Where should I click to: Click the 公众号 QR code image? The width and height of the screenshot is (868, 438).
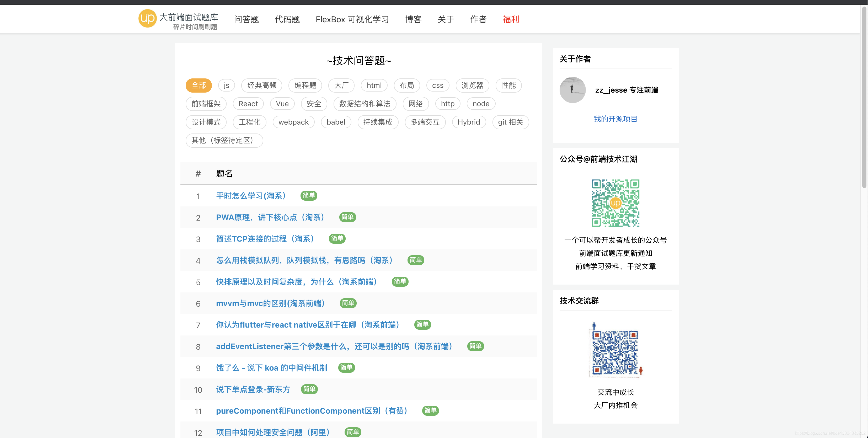tap(615, 203)
